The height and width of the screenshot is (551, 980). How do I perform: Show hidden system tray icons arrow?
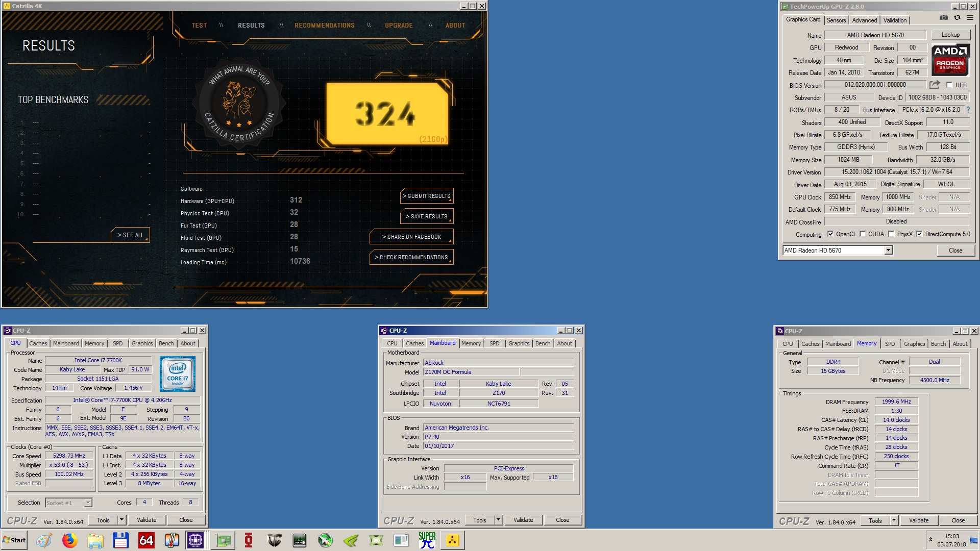coord(930,540)
